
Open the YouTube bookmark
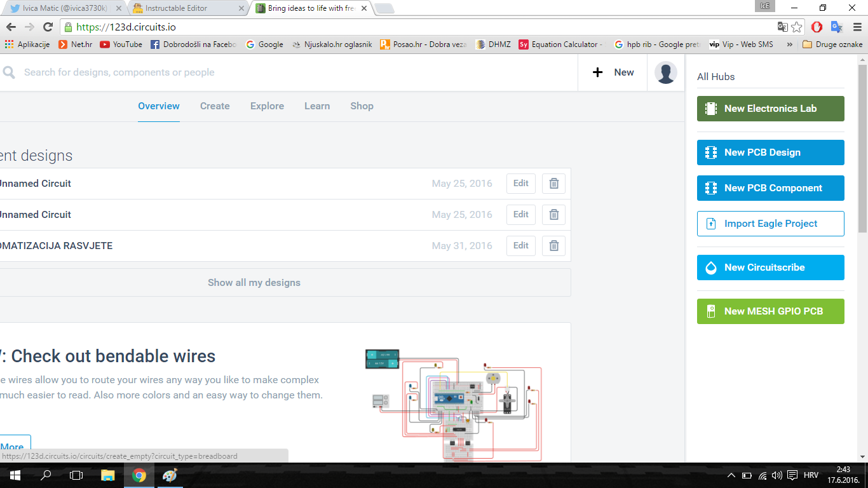[x=121, y=44]
